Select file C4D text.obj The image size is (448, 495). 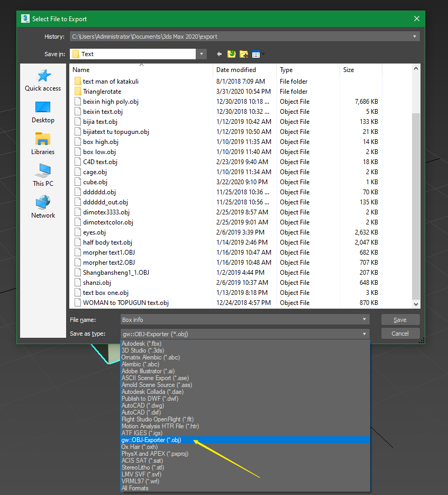point(100,162)
